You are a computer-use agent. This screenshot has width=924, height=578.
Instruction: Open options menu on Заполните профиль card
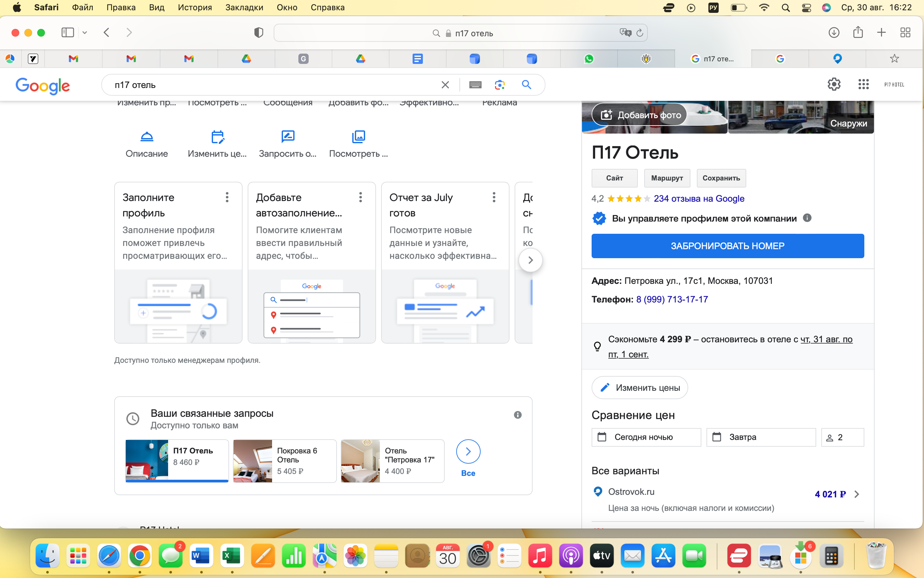[227, 197]
